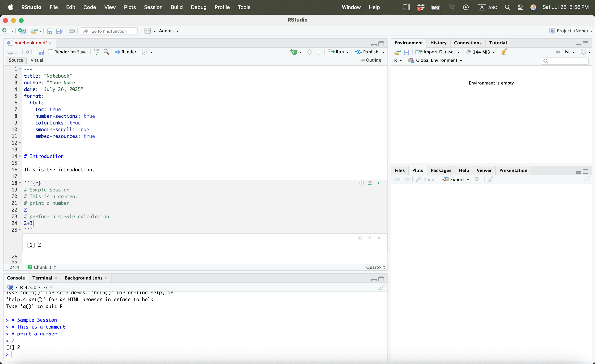Clear the console with broom icon
This screenshot has height=364, width=595.
[382, 287]
